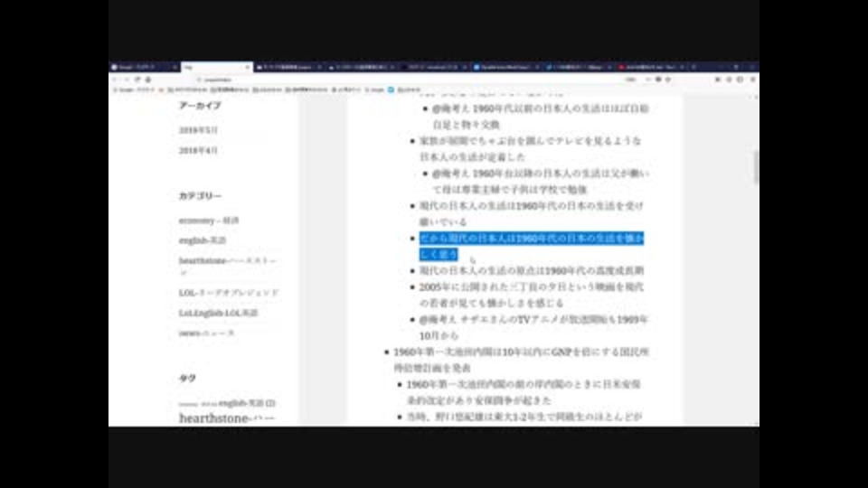Screen dimensions: 868x488
Task: Click the english-英語 tag link
Action: tap(247, 403)
